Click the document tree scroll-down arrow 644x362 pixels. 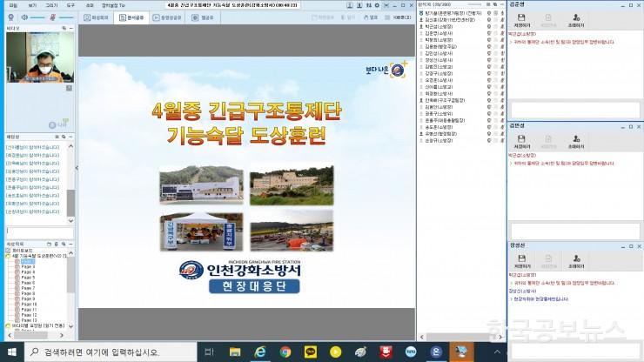[70, 326]
